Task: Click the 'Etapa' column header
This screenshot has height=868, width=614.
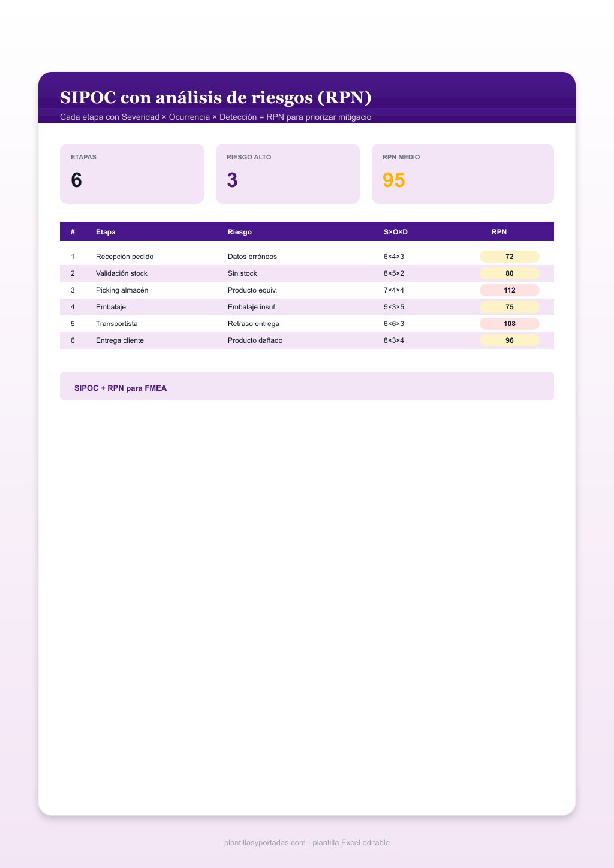Action: point(106,232)
